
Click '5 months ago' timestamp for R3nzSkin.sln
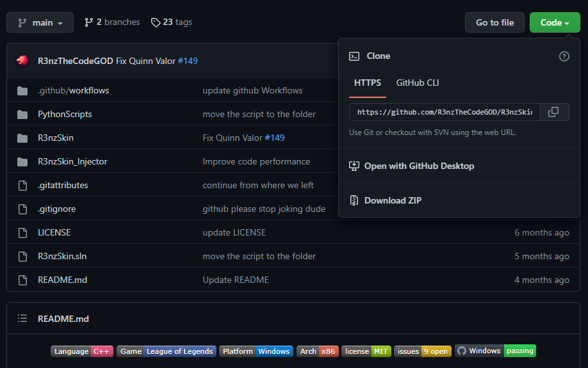(x=542, y=256)
